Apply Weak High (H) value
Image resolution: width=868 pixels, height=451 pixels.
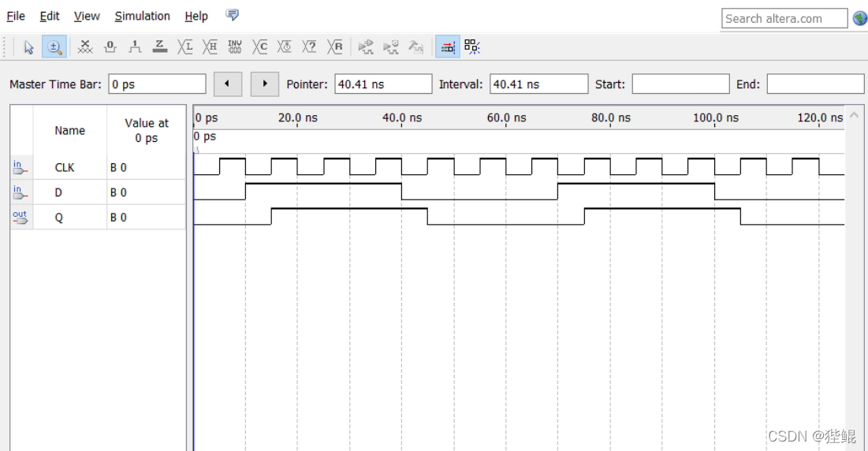tap(210, 47)
